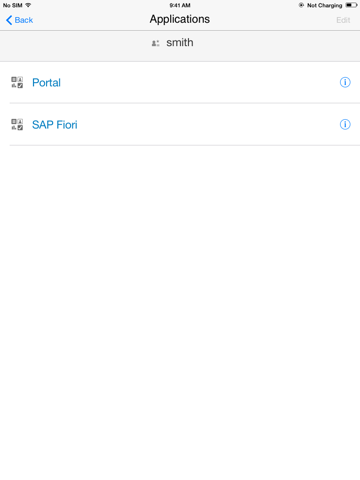
Task: Click the SAP Fiori application icon
Action: tap(17, 124)
